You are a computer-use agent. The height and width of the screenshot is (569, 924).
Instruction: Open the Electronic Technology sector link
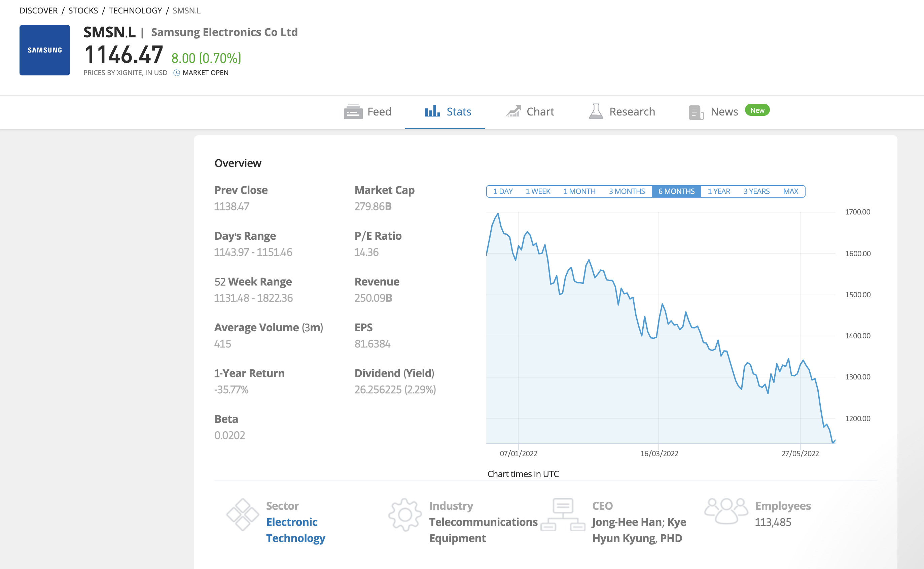295,530
